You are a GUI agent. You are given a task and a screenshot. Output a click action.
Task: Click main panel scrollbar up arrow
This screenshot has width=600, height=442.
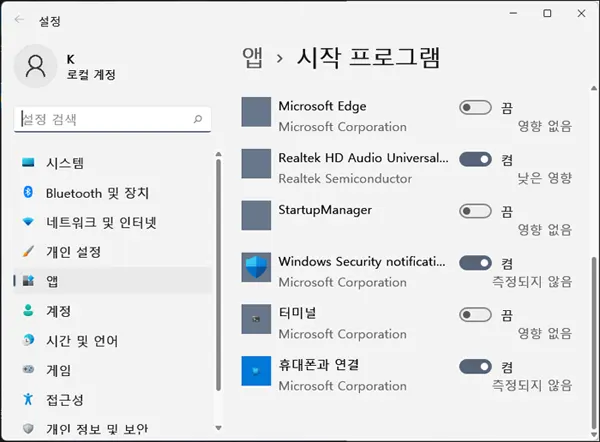(593, 88)
